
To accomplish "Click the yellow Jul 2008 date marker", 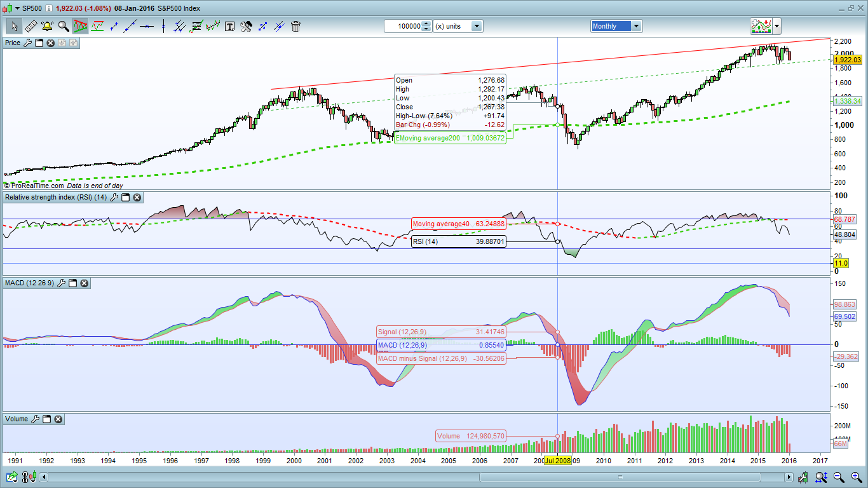I will pos(558,461).
